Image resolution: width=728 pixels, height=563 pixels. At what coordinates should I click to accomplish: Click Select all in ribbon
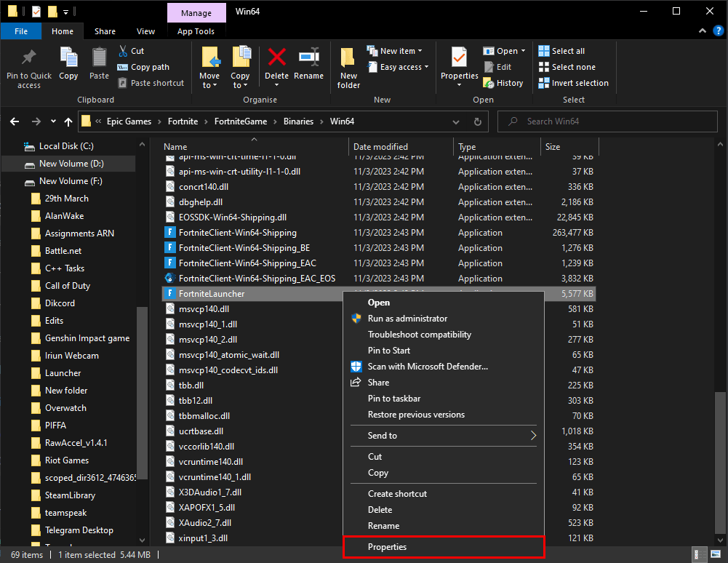tap(561, 51)
